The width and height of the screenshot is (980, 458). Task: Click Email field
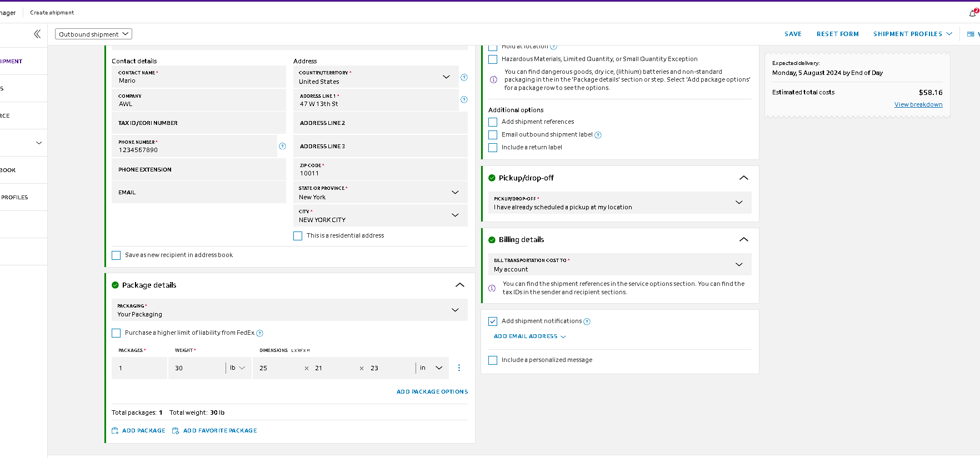[199, 193]
